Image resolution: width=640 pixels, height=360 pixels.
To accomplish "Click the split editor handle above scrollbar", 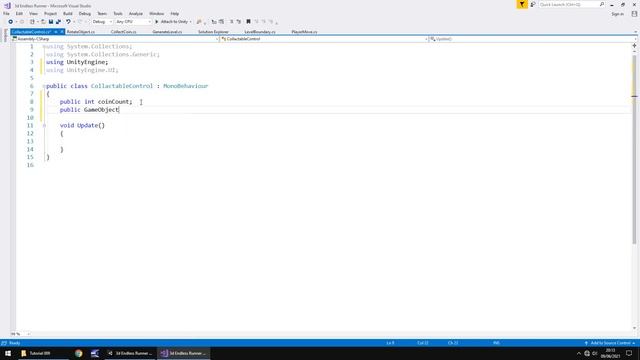I will [634, 46].
